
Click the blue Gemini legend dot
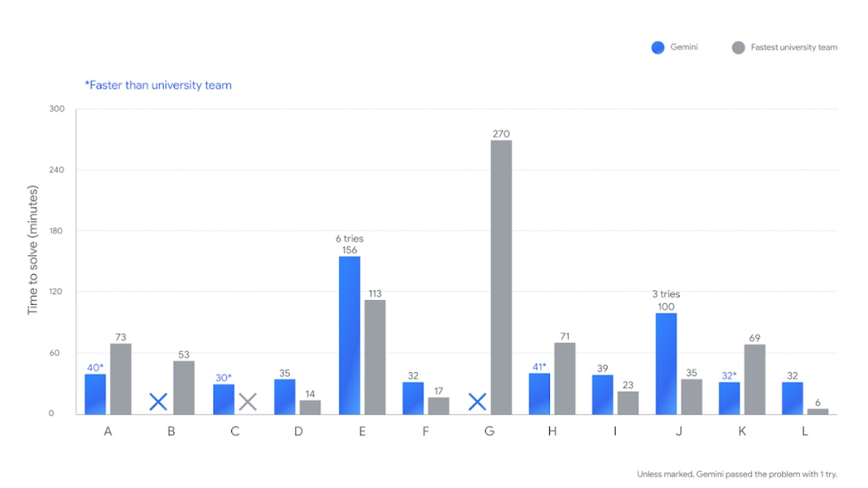pyautogui.click(x=658, y=47)
